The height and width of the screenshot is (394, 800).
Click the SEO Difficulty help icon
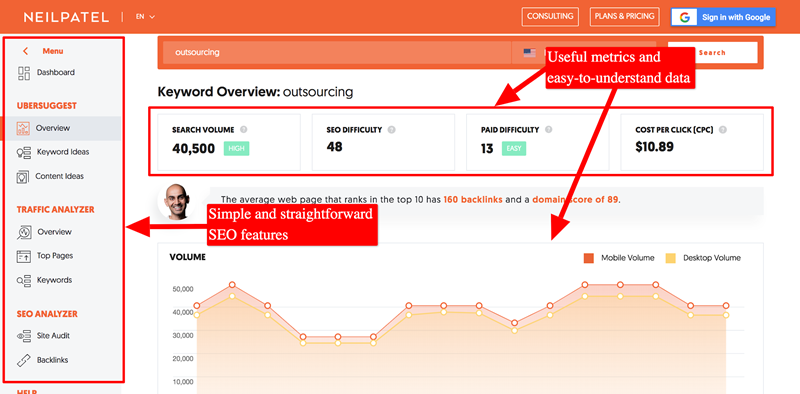coord(391,130)
